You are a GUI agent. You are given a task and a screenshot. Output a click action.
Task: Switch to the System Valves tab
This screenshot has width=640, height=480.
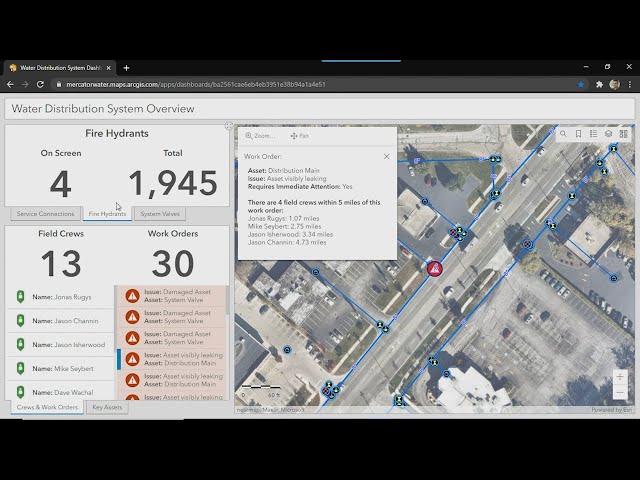click(160, 214)
